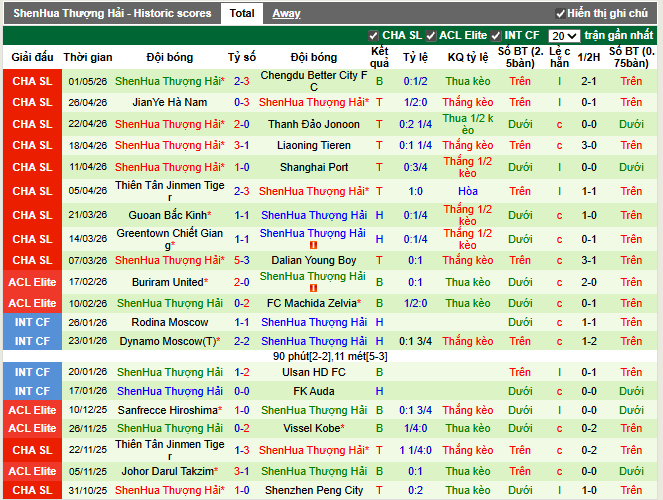Click Hòa result in the 05/04/26 row

pos(468,191)
